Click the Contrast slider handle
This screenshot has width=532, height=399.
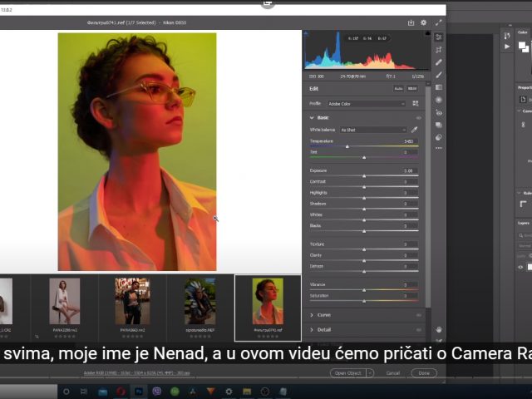pyautogui.click(x=364, y=187)
